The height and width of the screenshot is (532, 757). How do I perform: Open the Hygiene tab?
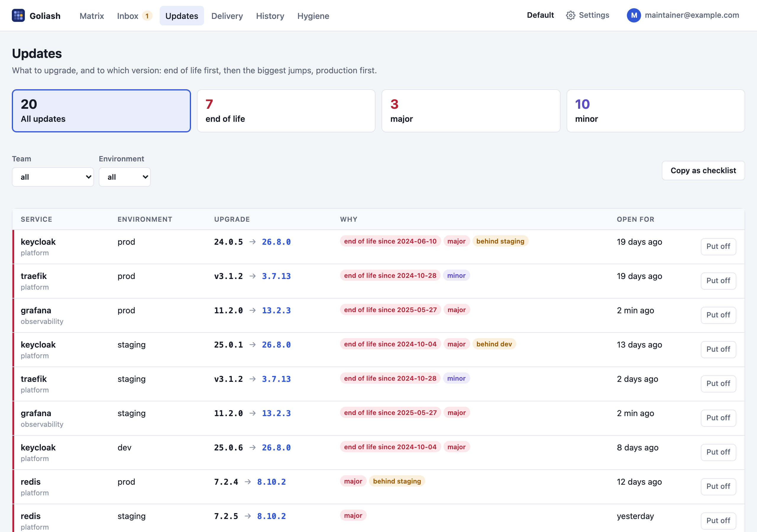coord(313,16)
